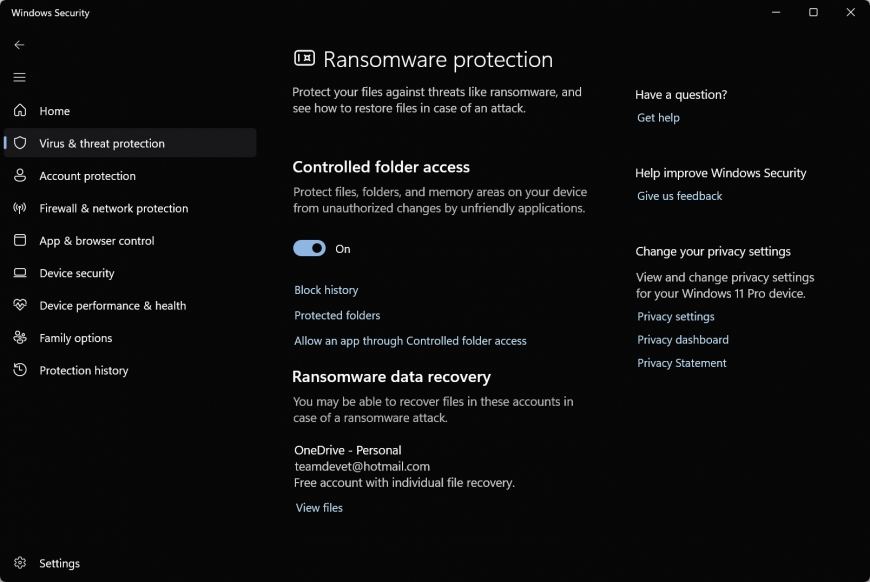The image size is (870, 582).
Task: Collapse the hamburger navigation menu
Action: [19, 77]
